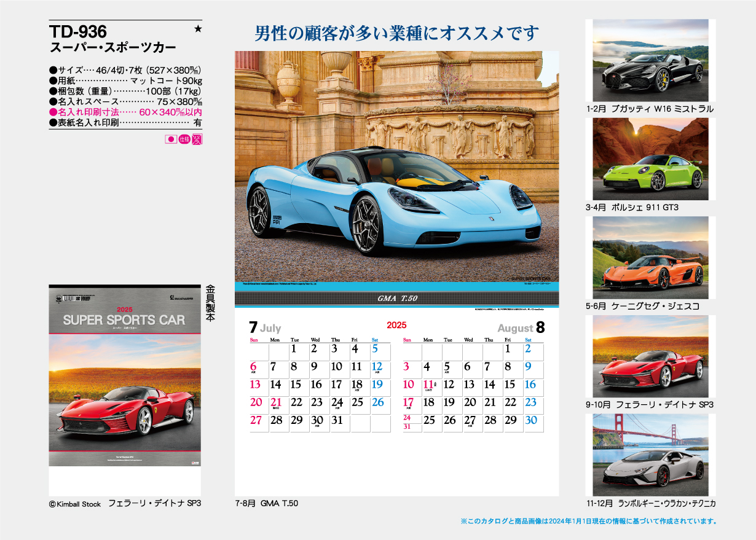Screen dimensions: 756x540
Task: Click the 名入れスペース 75×380 line
Action: (125, 102)
